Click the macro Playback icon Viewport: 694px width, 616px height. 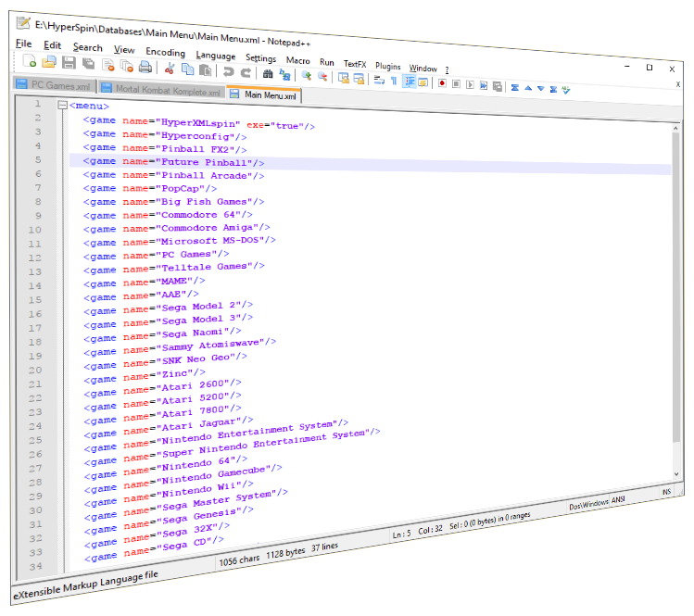(470, 84)
